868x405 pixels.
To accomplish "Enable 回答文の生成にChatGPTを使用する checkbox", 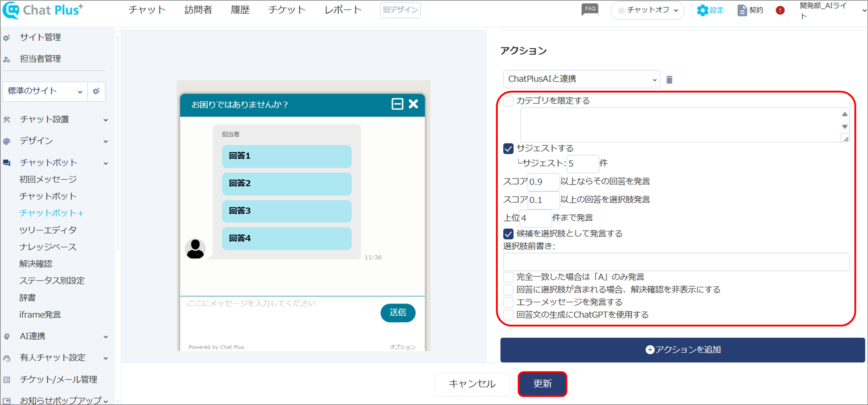I will [508, 315].
